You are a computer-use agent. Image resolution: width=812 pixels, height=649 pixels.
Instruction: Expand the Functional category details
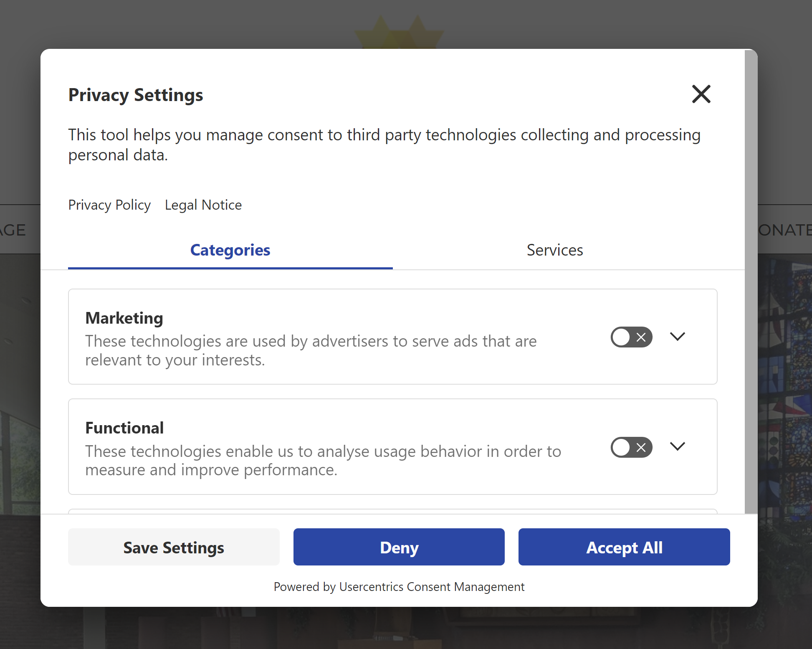point(677,446)
